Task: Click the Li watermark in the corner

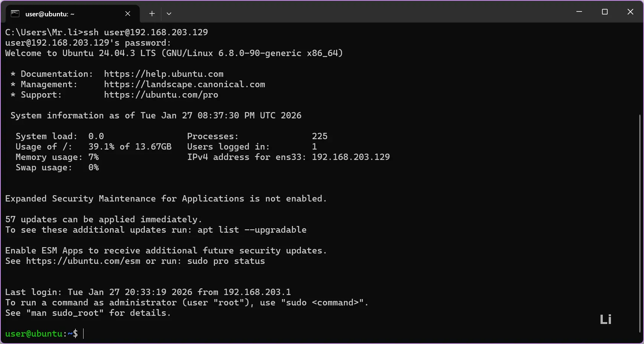Action: coord(605,319)
